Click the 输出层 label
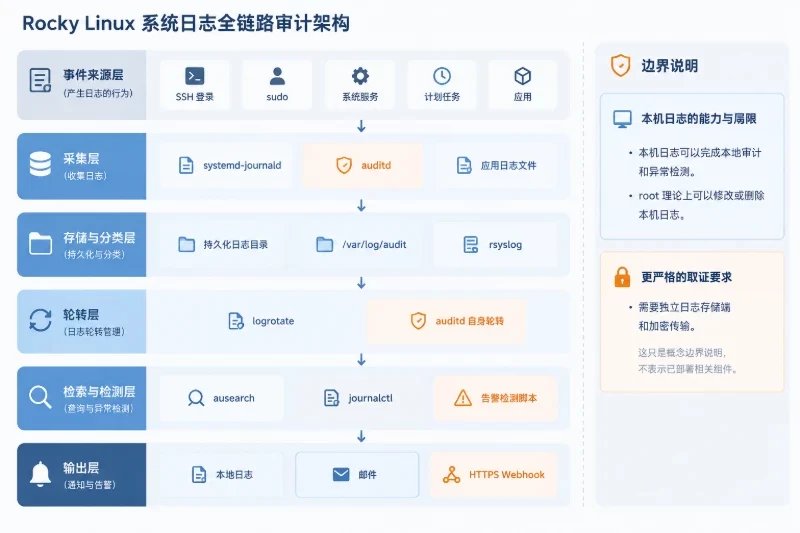 click(81, 468)
